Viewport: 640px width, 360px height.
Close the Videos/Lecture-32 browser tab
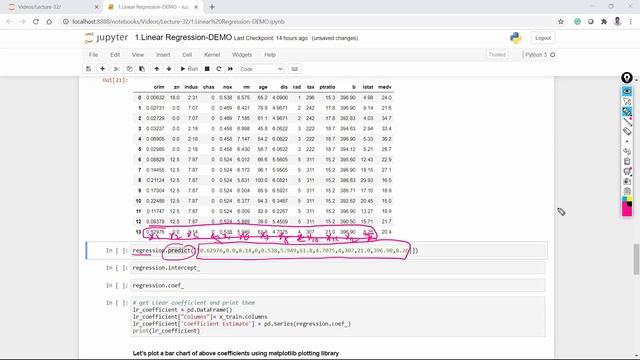[x=97, y=7]
